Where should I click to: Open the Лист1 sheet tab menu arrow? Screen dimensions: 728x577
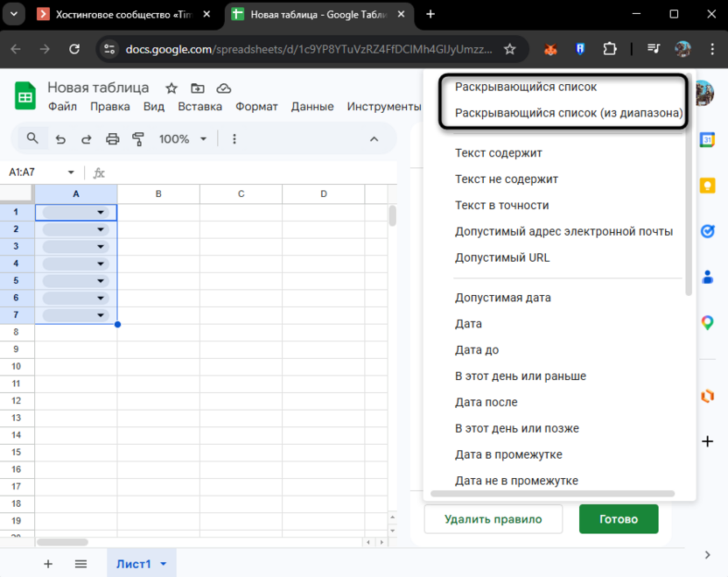[164, 564]
